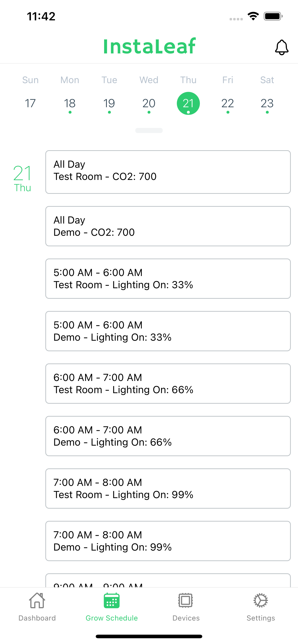The image size is (298, 644).
Task: Open Test Room Lighting On: 99% event
Action: click(x=168, y=489)
